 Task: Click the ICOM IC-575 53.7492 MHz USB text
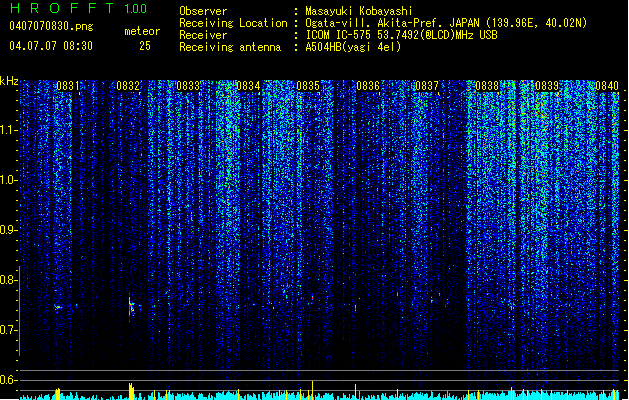pyautogui.click(x=401, y=35)
